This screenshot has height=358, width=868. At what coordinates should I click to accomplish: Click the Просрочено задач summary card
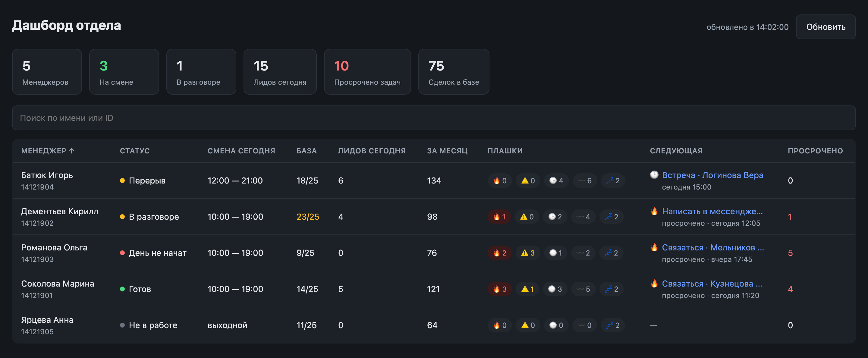pyautogui.click(x=367, y=72)
